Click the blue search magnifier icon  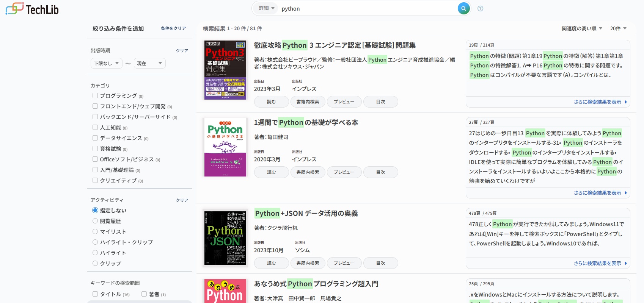463,8
